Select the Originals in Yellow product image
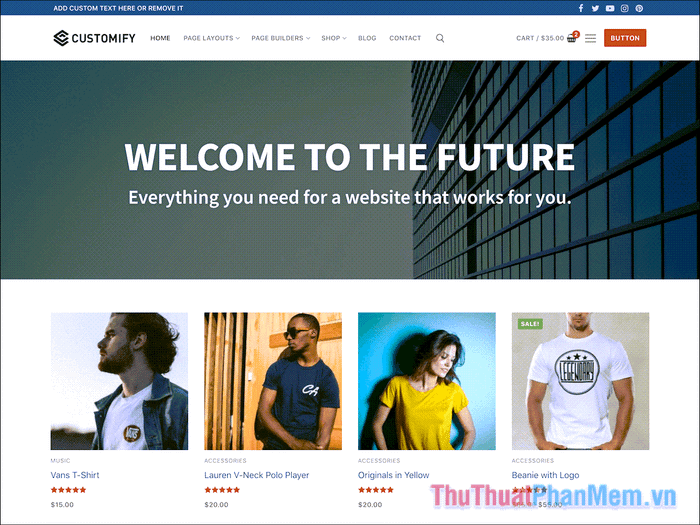The image size is (700, 525). 426,381
